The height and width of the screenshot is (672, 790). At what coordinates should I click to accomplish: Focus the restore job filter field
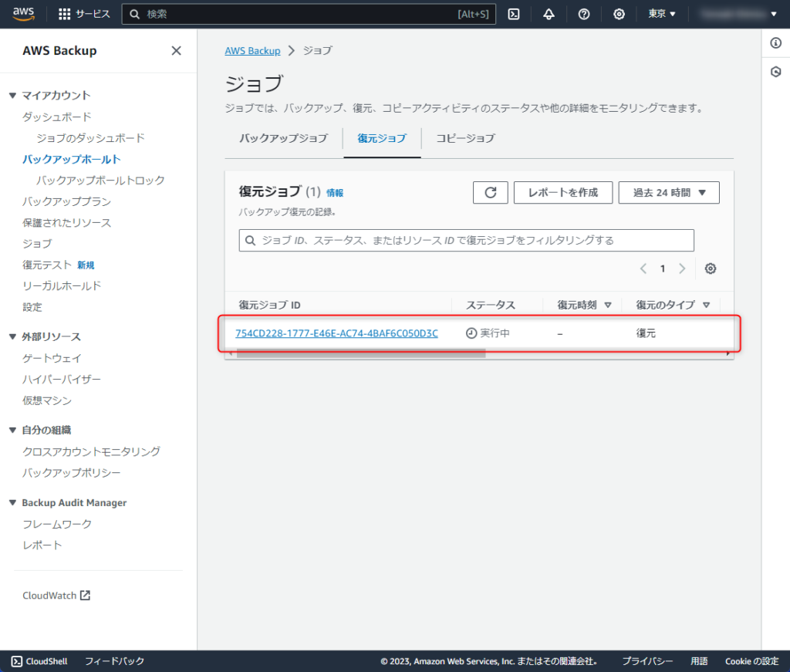click(467, 240)
